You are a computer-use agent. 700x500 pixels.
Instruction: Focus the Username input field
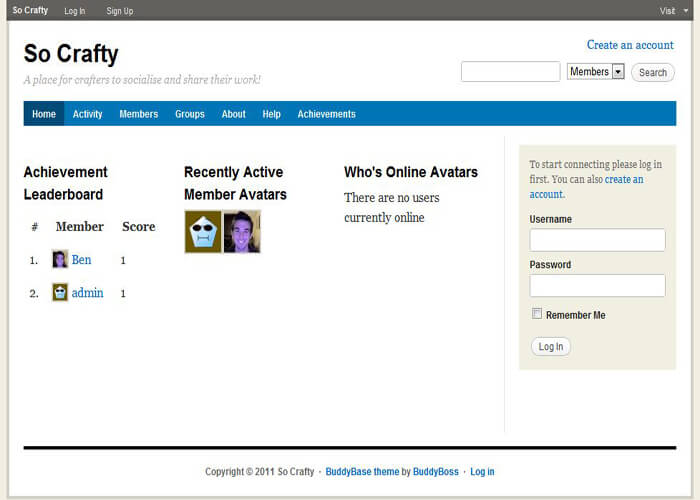(x=597, y=240)
